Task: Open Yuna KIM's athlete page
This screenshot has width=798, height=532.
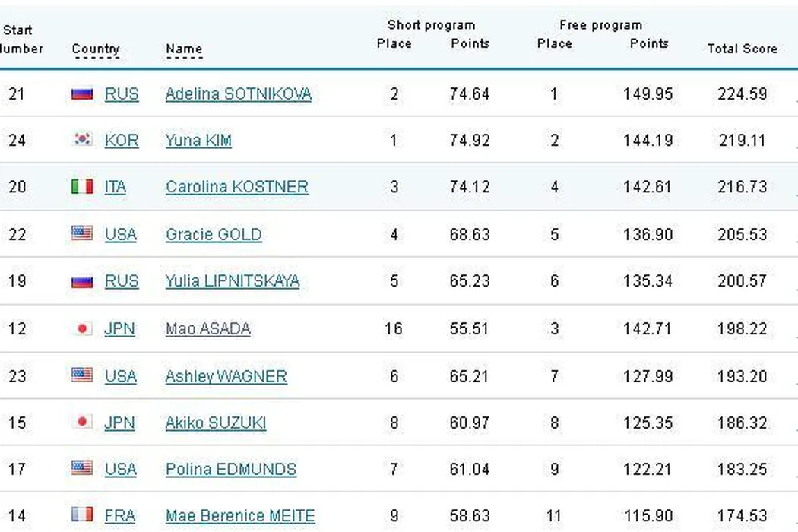Action: 198,141
